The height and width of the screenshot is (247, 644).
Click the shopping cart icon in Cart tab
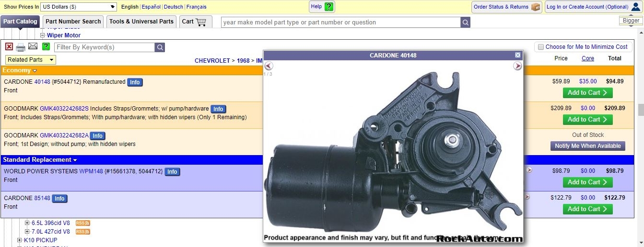pos(201,22)
